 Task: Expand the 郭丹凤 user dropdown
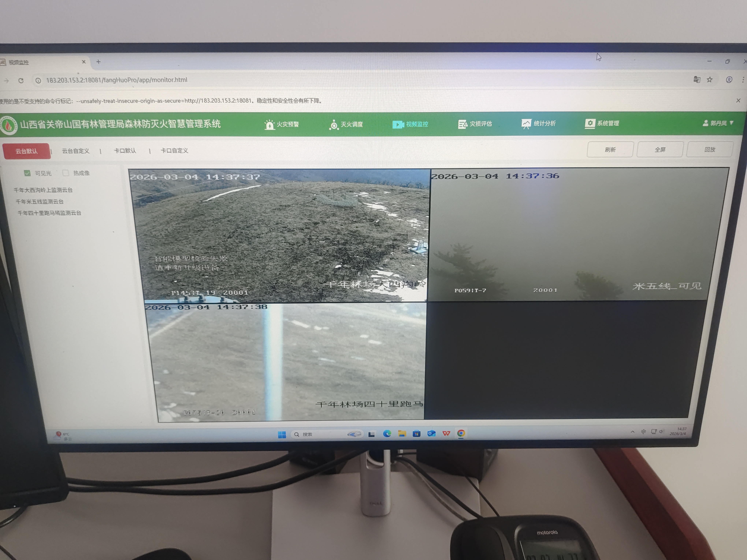pyautogui.click(x=718, y=123)
